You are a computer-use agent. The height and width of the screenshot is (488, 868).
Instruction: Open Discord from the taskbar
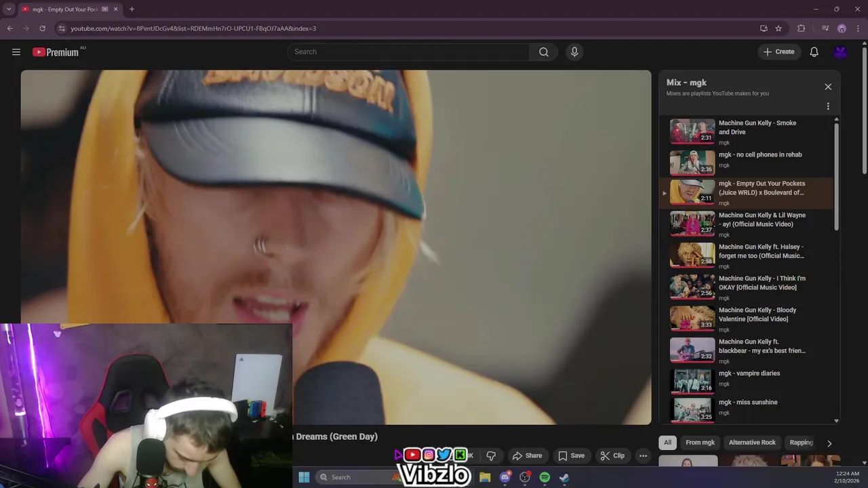(x=505, y=477)
